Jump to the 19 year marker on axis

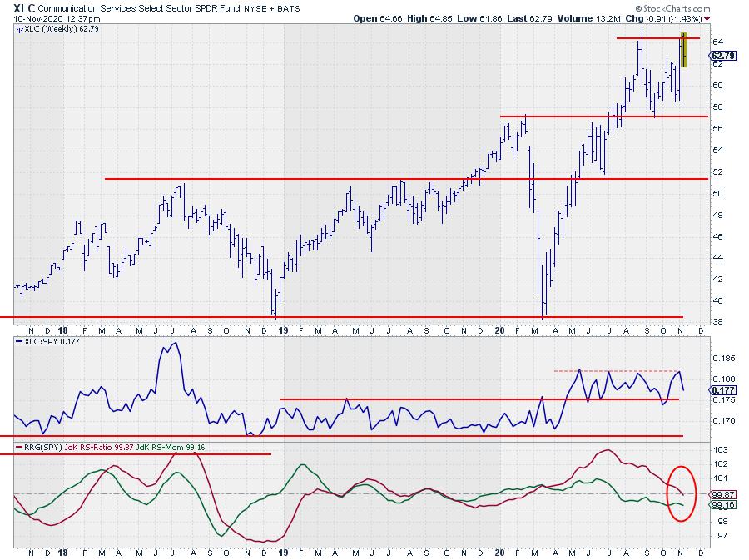(x=280, y=331)
